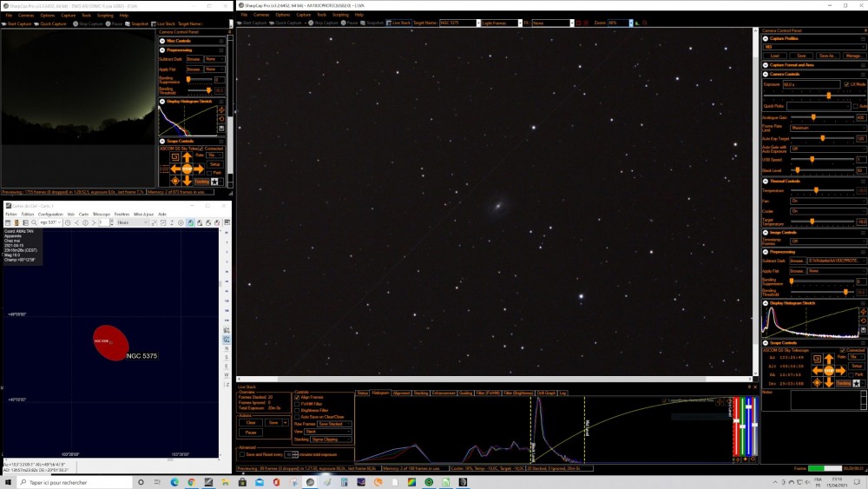Click previous time step arrow in Cartes du Ciel
The image size is (868, 489).
[76, 222]
